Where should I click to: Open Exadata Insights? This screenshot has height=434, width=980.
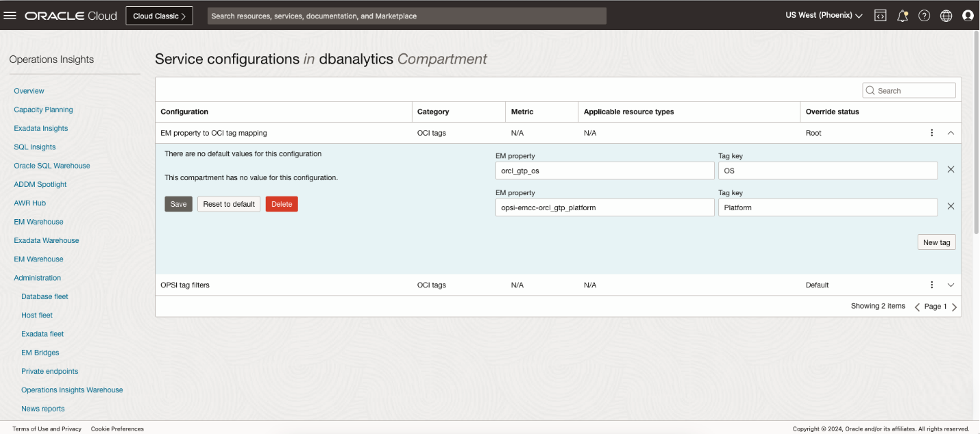[x=41, y=128]
